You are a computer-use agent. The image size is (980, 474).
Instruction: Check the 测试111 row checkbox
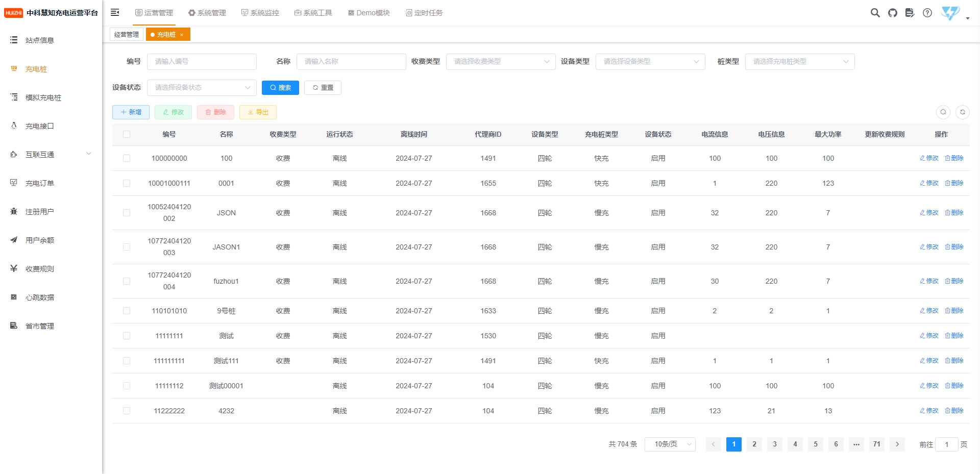127,361
